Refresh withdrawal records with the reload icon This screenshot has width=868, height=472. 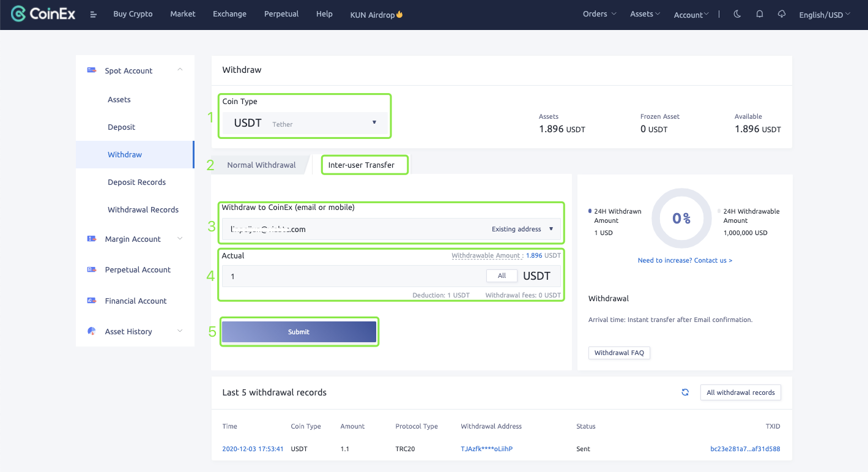pyautogui.click(x=685, y=392)
